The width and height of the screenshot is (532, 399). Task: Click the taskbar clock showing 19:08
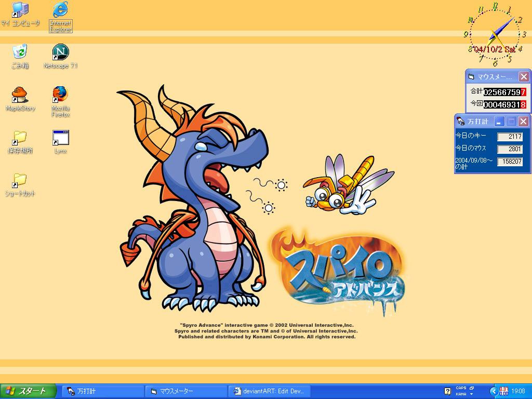point(518,391)
